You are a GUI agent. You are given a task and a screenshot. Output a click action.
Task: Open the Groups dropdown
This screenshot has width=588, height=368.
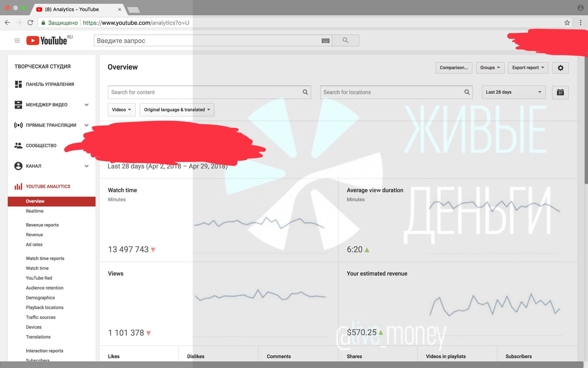click(490, 68)
